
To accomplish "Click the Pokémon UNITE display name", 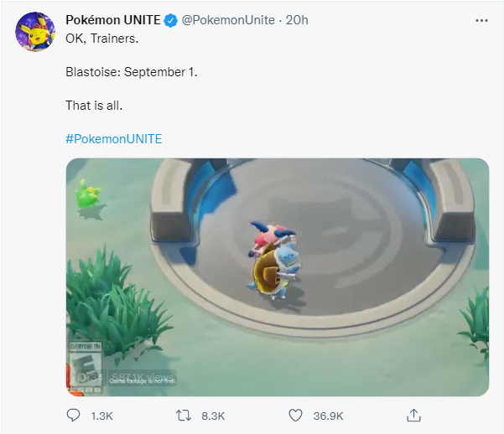I will (x=113, y=20).
